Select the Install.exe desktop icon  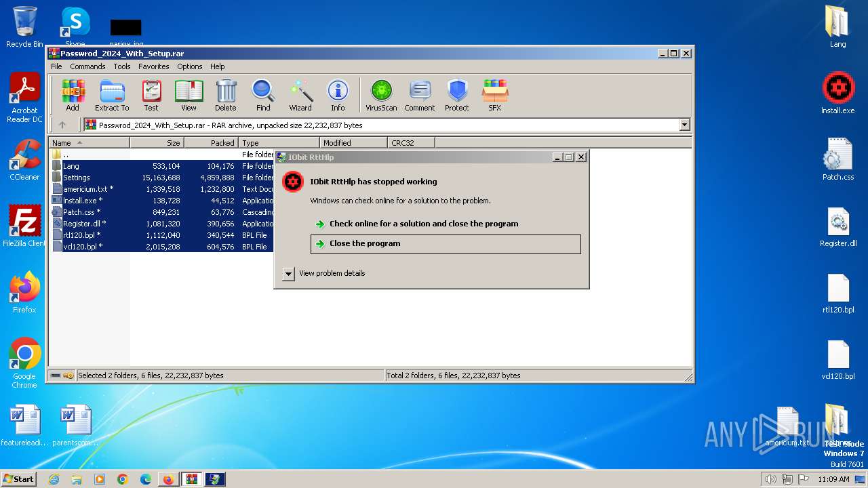pyautogui.click(x=838, y=94)
